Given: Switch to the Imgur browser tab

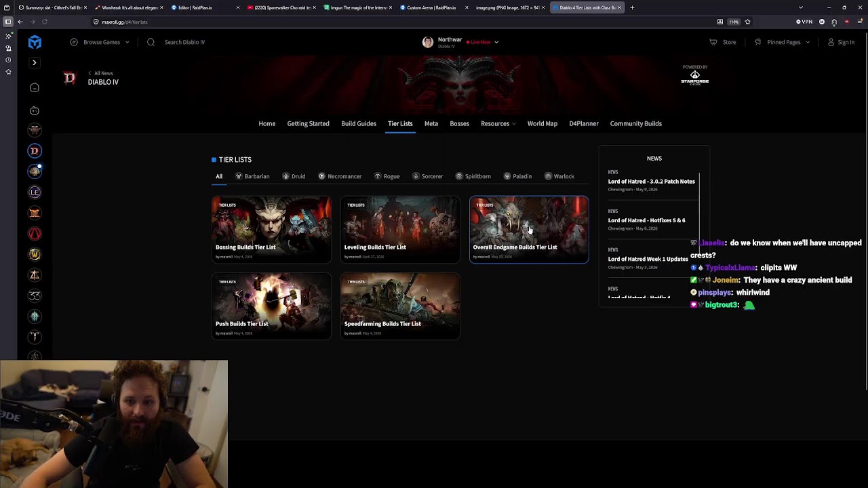Looking at the screenshot, I should click(x=357, y=7).
